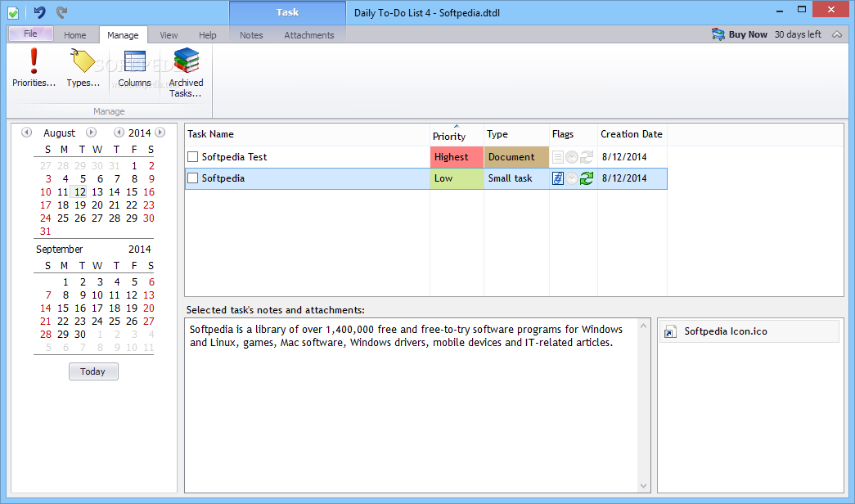Viewport: 855px width, 504px height.
Task: Toggle reminder clock flag on Softpedia Test row
Action: (571, 157)
